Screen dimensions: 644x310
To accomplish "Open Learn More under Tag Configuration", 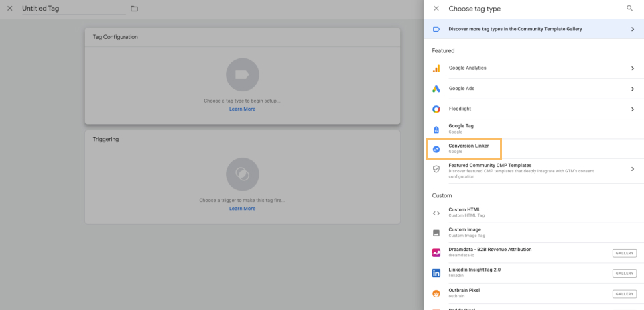I will [243, 109].
